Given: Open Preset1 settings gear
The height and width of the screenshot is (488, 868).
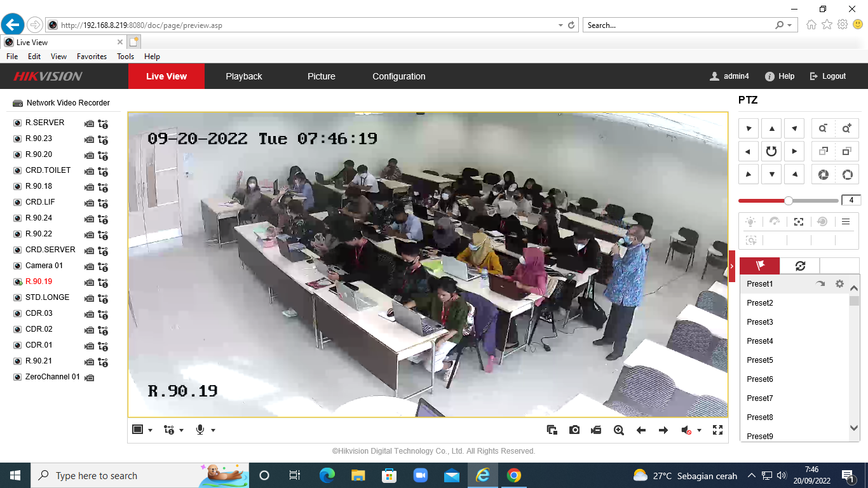Looking at the screenshot, I should click(839, 284).
